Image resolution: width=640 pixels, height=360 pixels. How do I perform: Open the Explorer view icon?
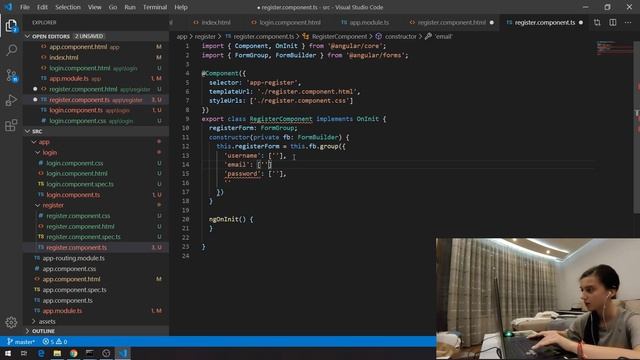tap(11, 26)
